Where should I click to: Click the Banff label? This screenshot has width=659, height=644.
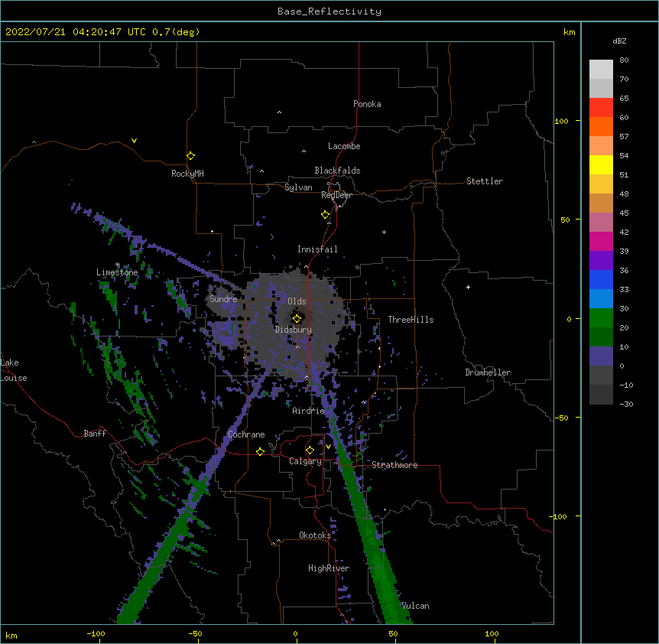(x=95, y=434)
